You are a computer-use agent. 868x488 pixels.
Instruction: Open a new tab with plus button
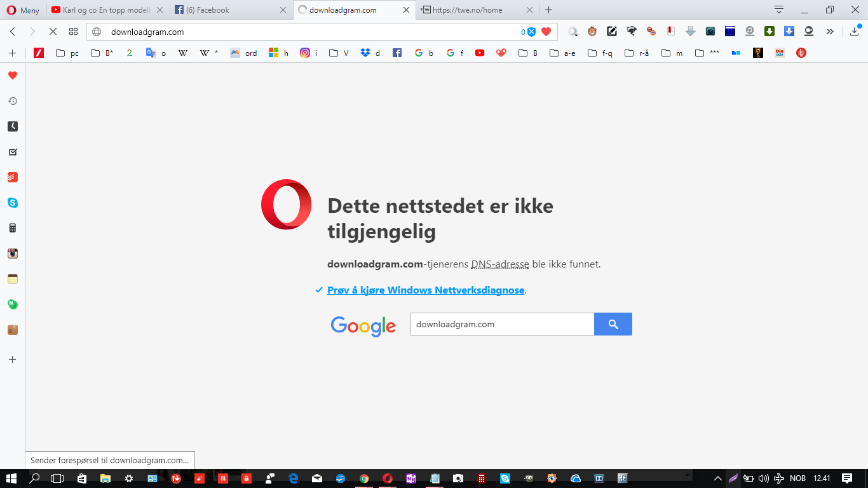pyautogui.click(x=549, y=10)
